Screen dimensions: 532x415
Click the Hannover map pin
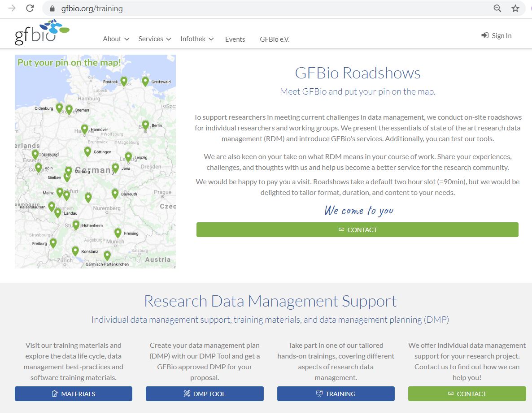[84, 129]
